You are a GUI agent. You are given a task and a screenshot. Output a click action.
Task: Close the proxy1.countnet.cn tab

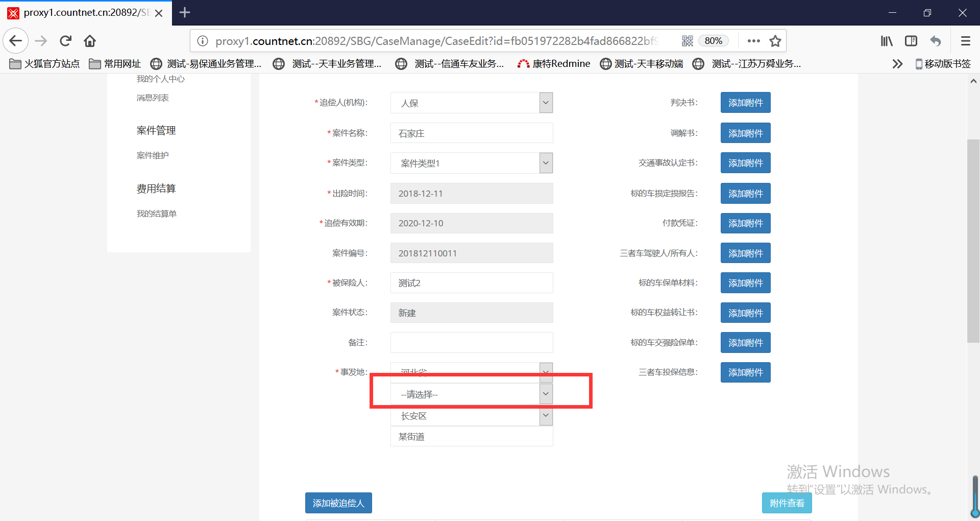[x=159, y=13]
